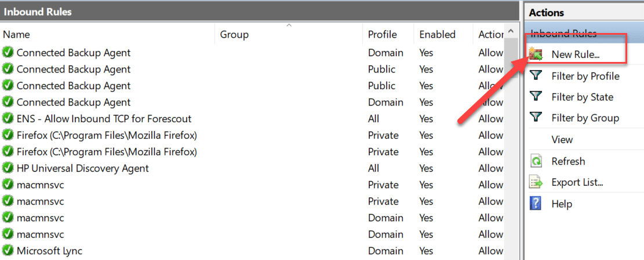Sort rules by the Group column header
Screen dimensions: 644x260
[x=234, y=35]
